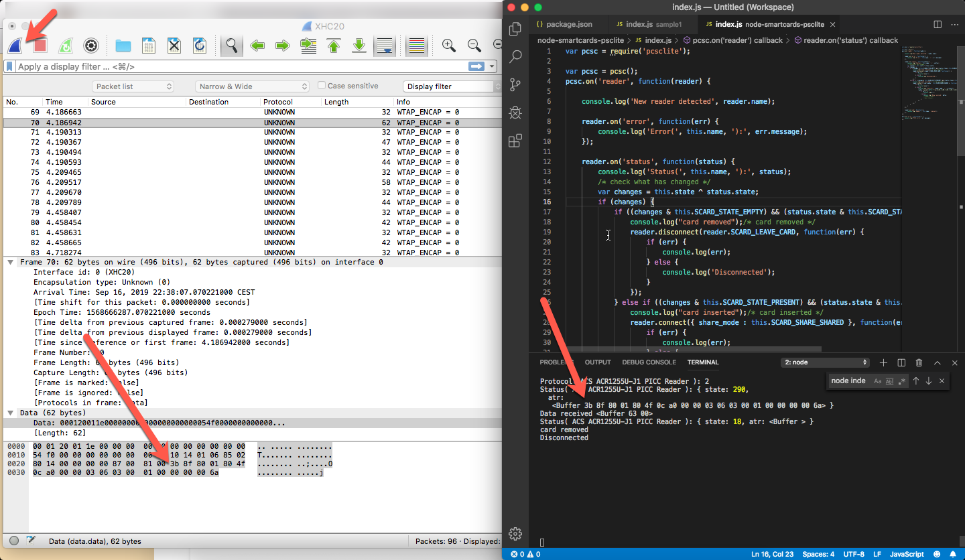This screenshot has width=965, height=560.
Task: Click the Go to specified packet icon
Action: click(x=308, y=46)
